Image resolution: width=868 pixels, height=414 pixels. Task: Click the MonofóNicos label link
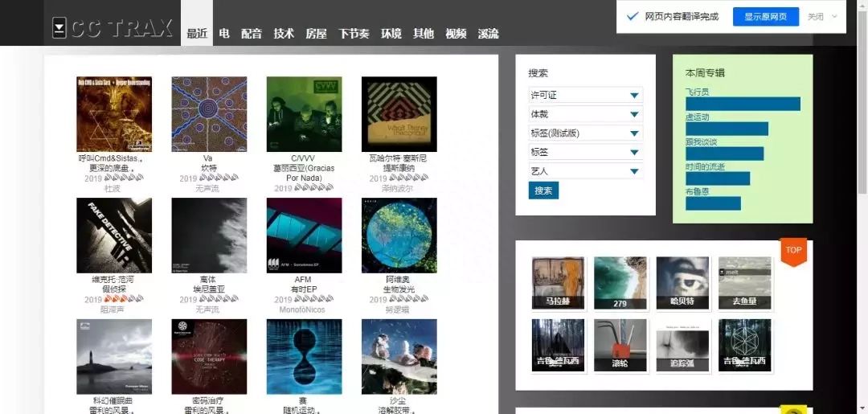(302, 310)
